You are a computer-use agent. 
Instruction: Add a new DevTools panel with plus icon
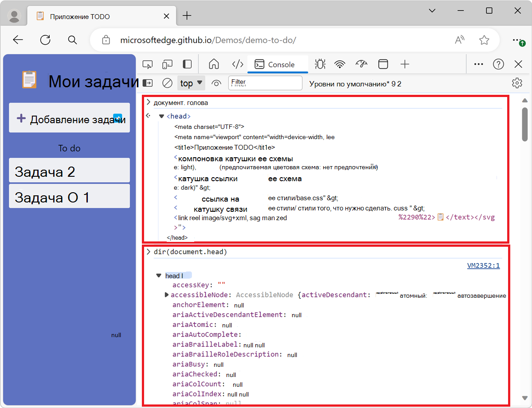pyautogui.click(x=405, y=64)
